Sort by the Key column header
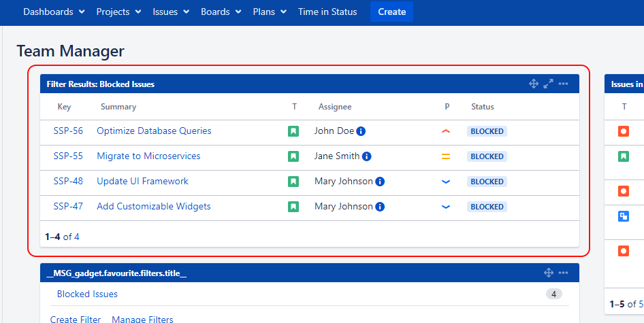 64,107
